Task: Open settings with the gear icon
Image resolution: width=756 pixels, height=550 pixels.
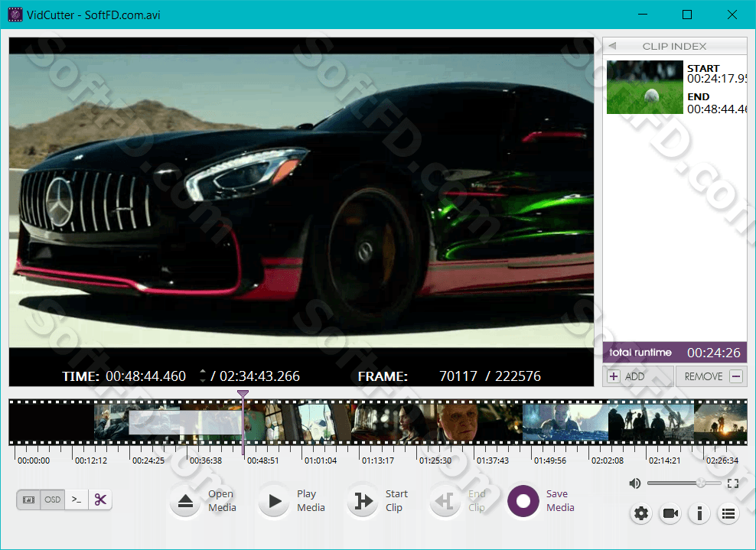Action: point(641,514)
